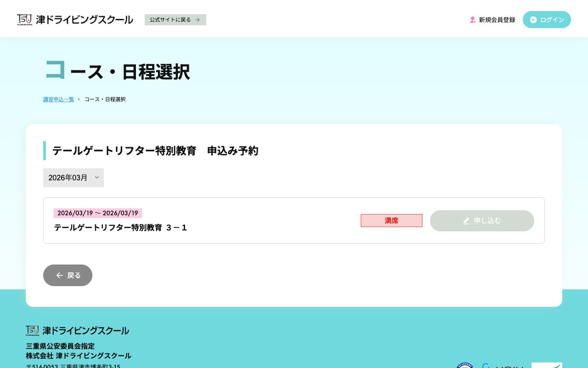Screen dimensions: 588x368
Task: Click the chevron on the month selector
Action: 97,178
